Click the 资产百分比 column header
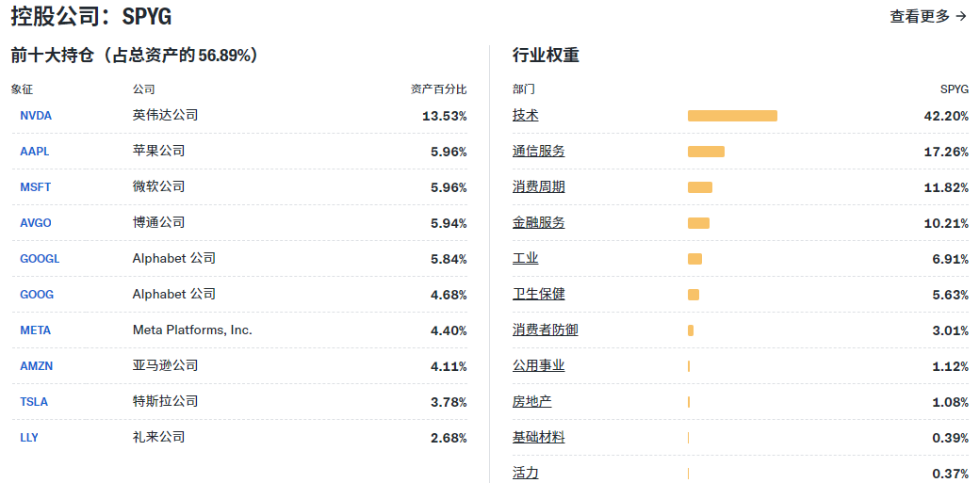This screenshot has height=483, width=980. tap(438, 89)
